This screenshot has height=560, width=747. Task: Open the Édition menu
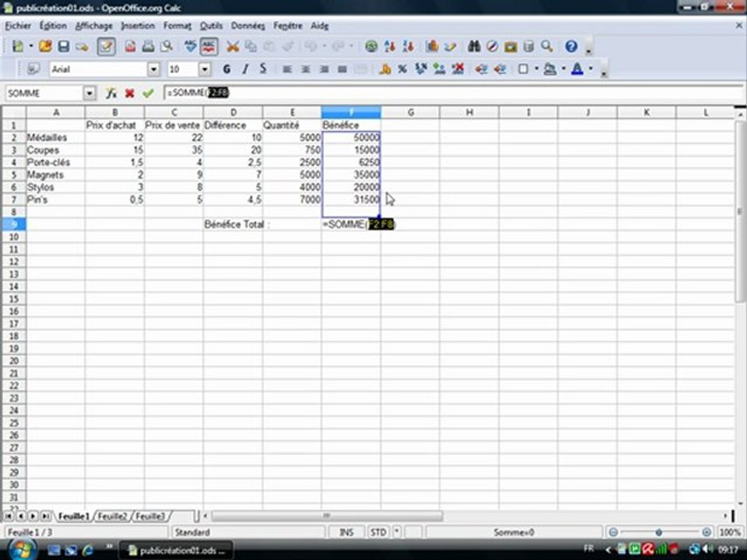[53, 26]
